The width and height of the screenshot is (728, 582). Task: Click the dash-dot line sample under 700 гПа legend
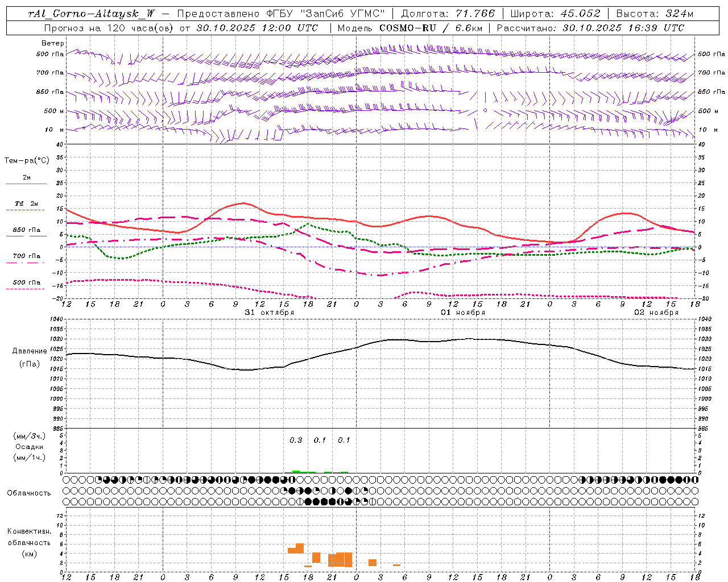(25, 263)
